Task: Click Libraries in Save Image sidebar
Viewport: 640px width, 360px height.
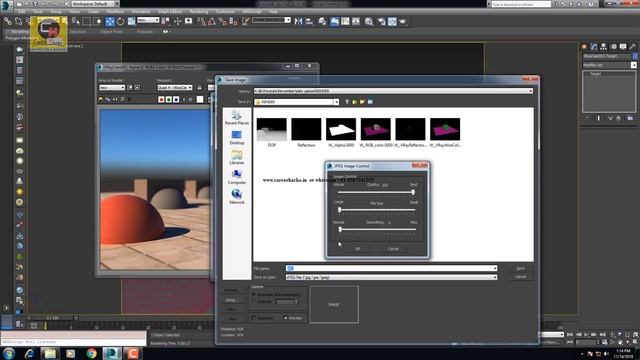Action: click(236, 157)
